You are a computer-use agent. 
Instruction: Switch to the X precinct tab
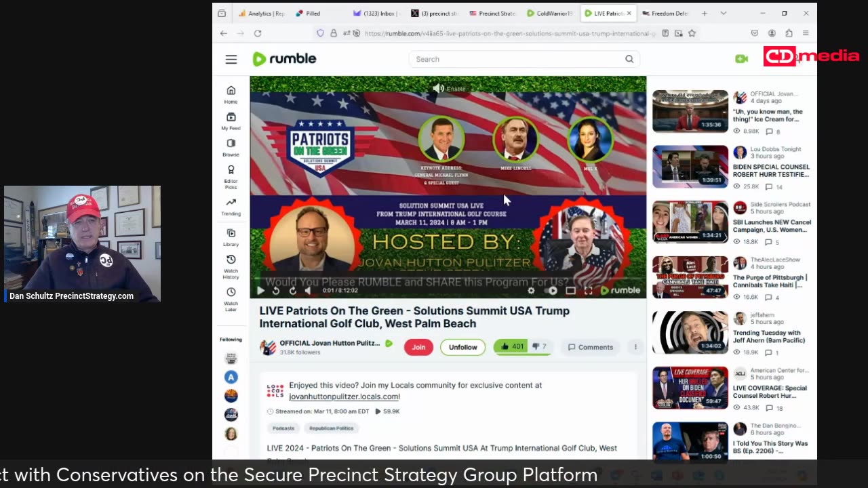(x=434, y=14)
